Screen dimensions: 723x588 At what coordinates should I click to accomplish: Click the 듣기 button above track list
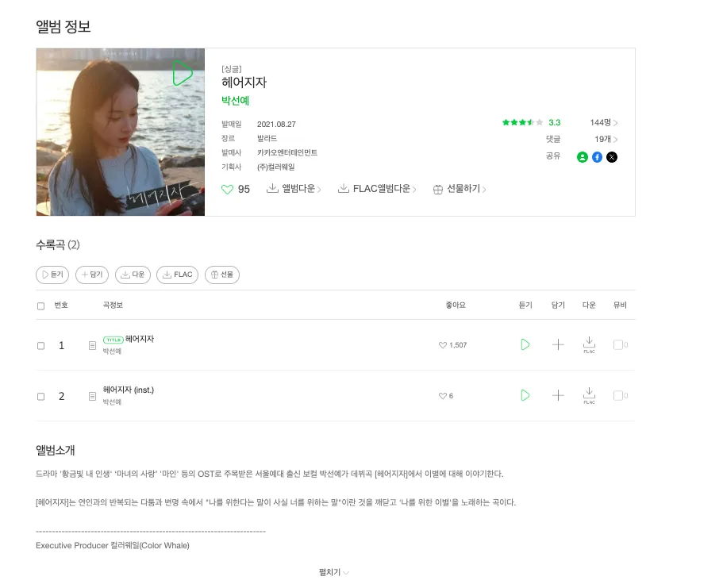52,275
